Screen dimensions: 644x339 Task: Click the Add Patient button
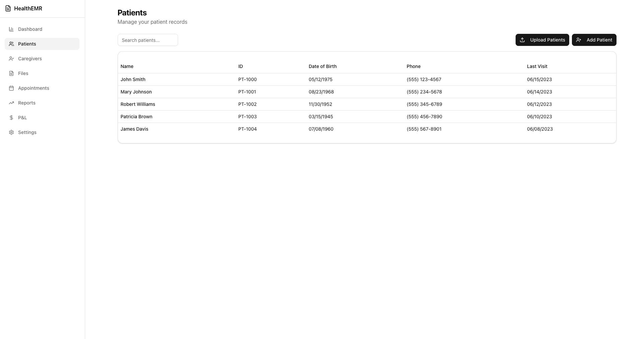594,40
